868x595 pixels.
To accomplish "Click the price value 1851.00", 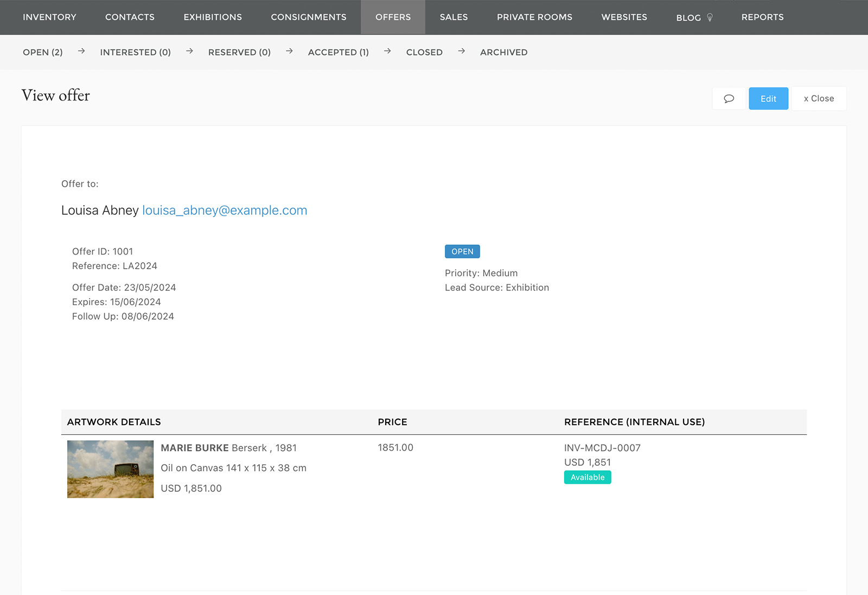I will 395,447.
